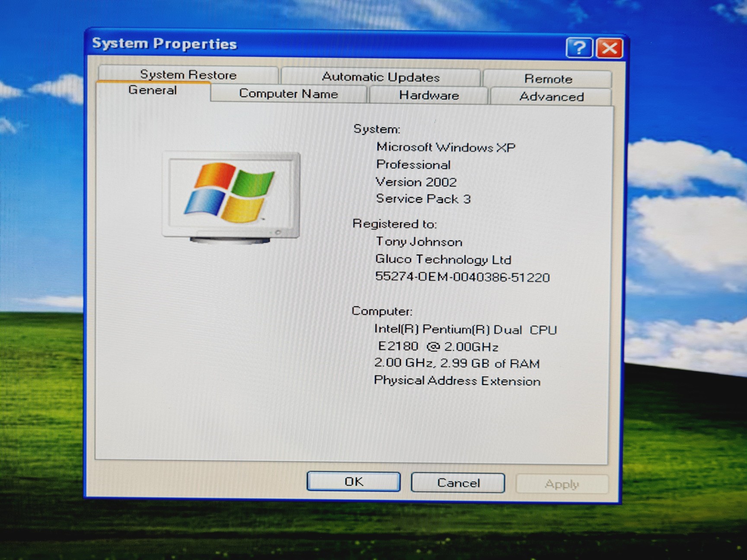This screenshot has width=747, height=560.
Task: Click the question mark help icon
Action: 579,48
